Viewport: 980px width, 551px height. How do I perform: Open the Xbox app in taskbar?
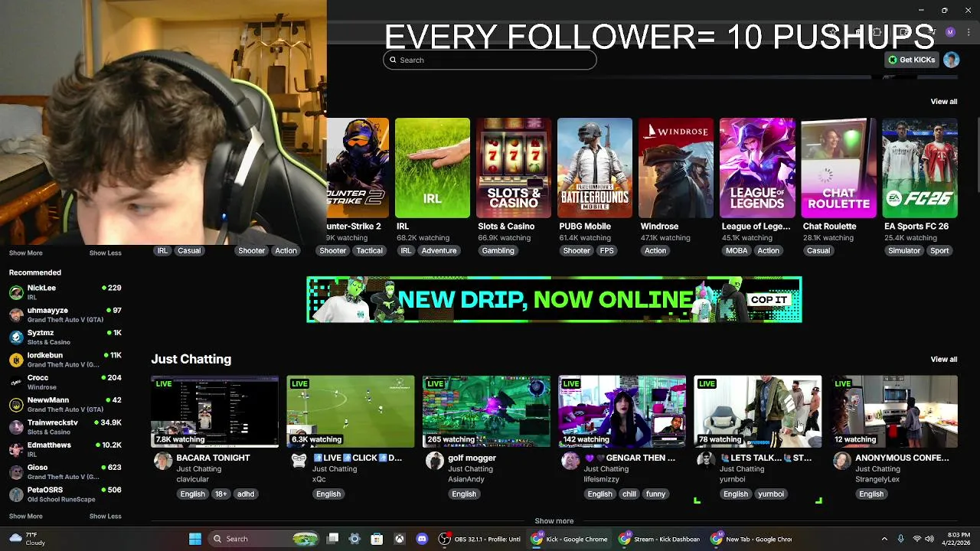[400, 539]
